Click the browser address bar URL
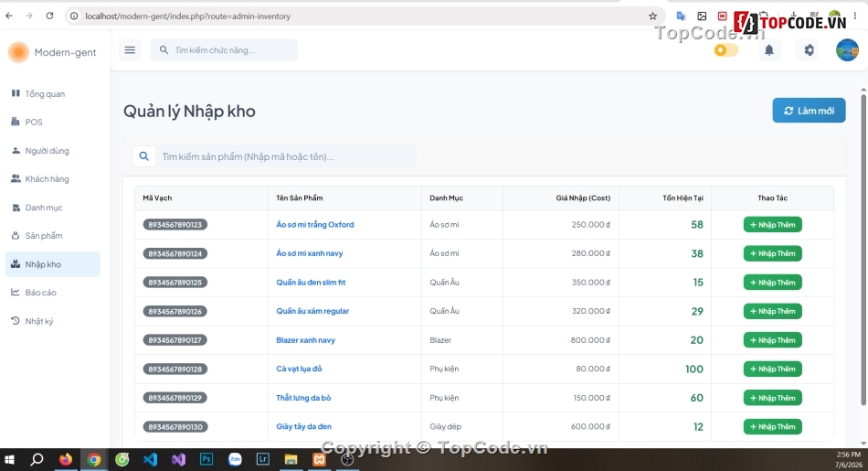 pyautogui.click(x=187, y=16)
